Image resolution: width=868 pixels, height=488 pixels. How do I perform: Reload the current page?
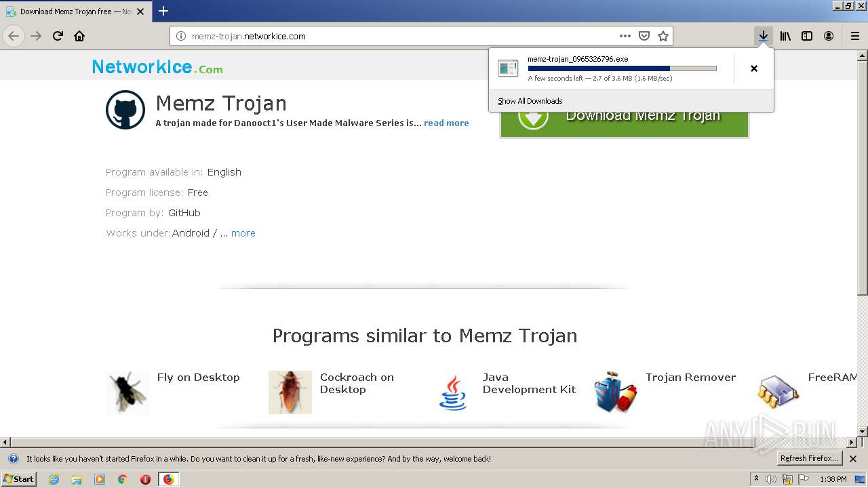[x=58, y=36]
